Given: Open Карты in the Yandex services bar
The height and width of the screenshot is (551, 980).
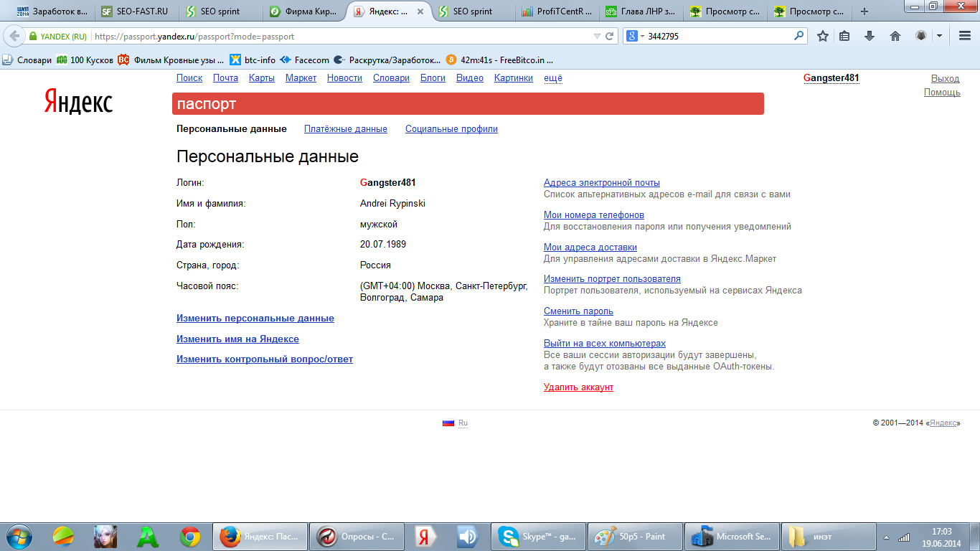Looking at the screenshot, I should (x=262, y=78).
